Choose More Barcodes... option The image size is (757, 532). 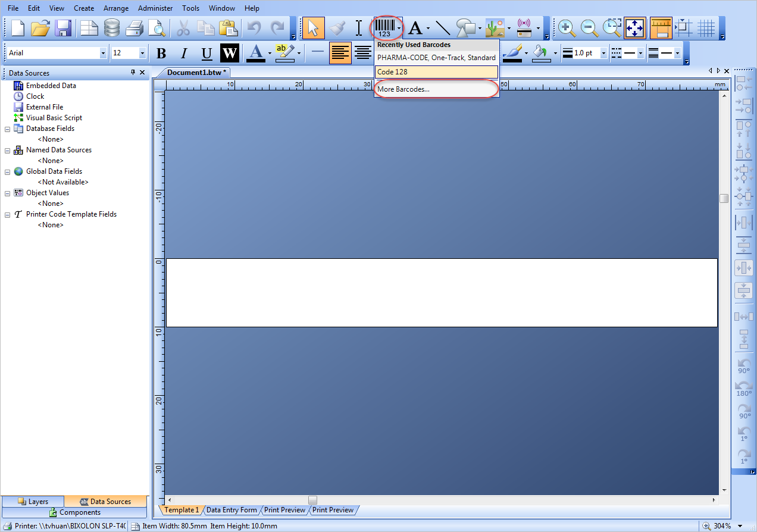tap(436, 89)
